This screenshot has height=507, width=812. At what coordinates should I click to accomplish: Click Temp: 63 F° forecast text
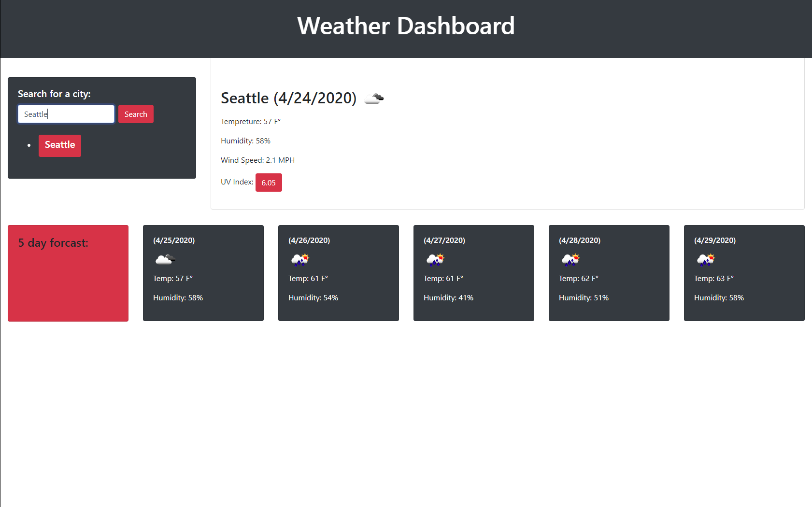714,279
